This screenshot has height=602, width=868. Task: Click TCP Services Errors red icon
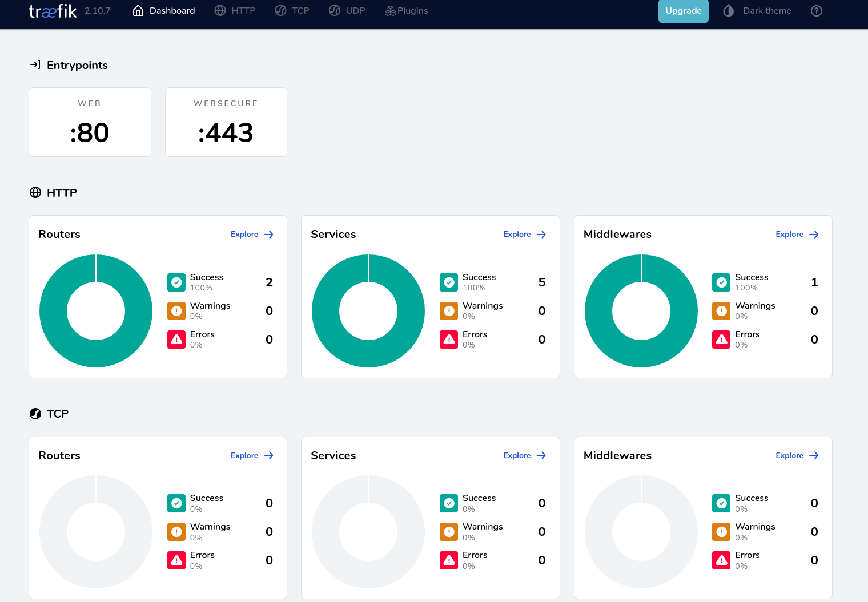click(x=449, y=560)
